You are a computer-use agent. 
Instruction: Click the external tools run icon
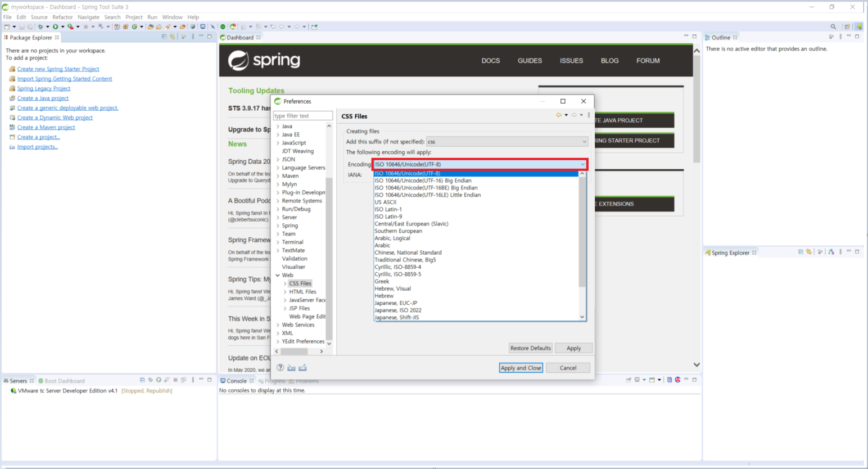[70, 26]
